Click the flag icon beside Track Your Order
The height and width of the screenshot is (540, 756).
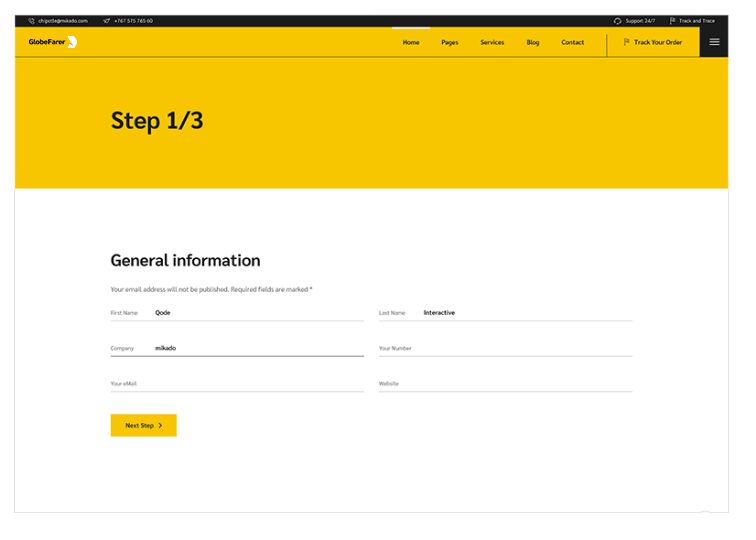627,42
